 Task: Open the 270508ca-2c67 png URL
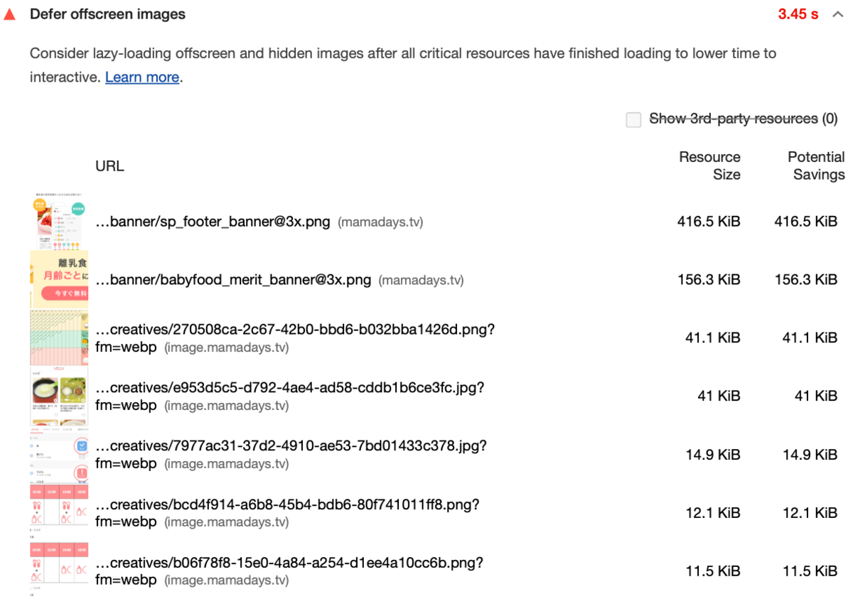click(295, 338)
